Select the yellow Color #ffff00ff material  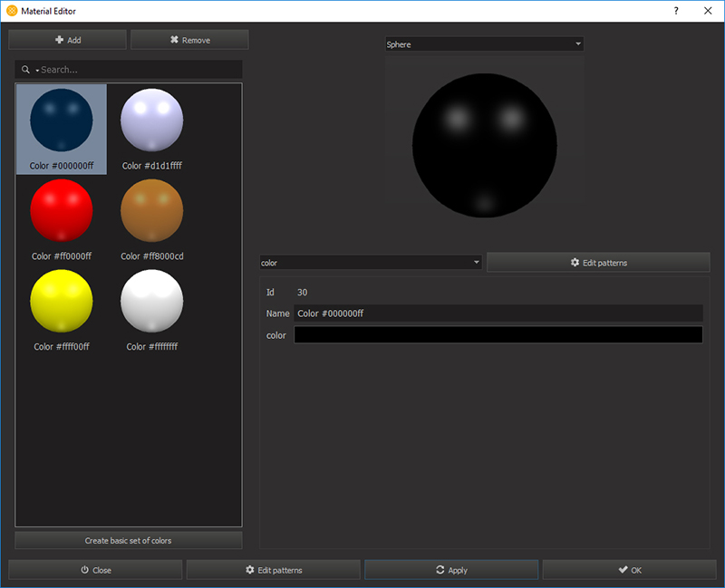coord(62,310)
